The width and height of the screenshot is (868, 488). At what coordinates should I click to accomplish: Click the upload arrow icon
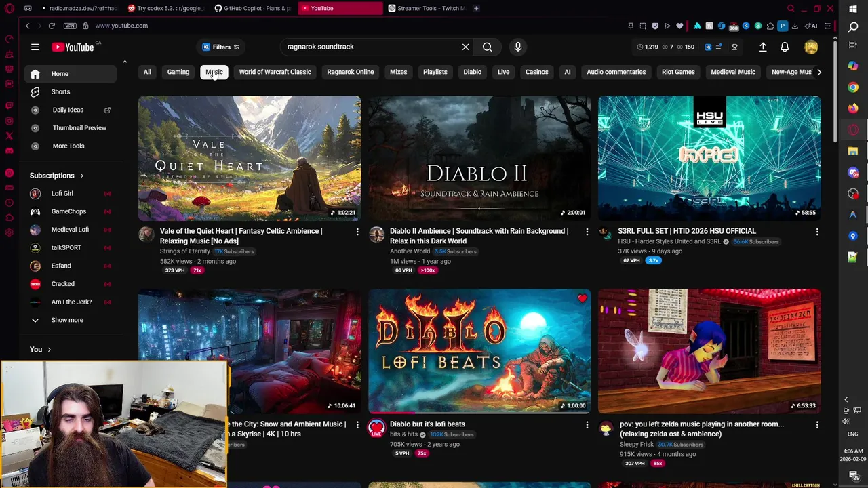point(763,47)
